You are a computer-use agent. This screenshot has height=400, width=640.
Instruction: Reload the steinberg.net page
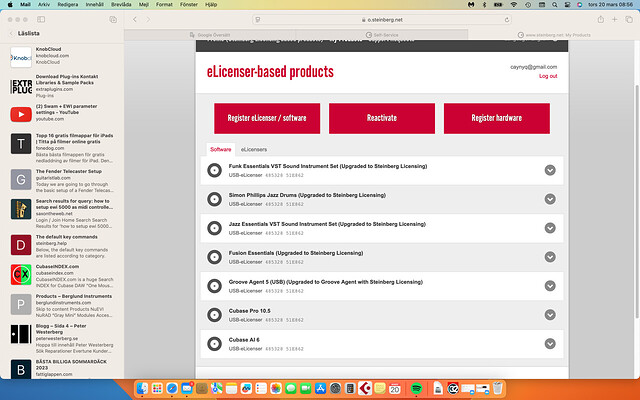(x=507, y=20)
